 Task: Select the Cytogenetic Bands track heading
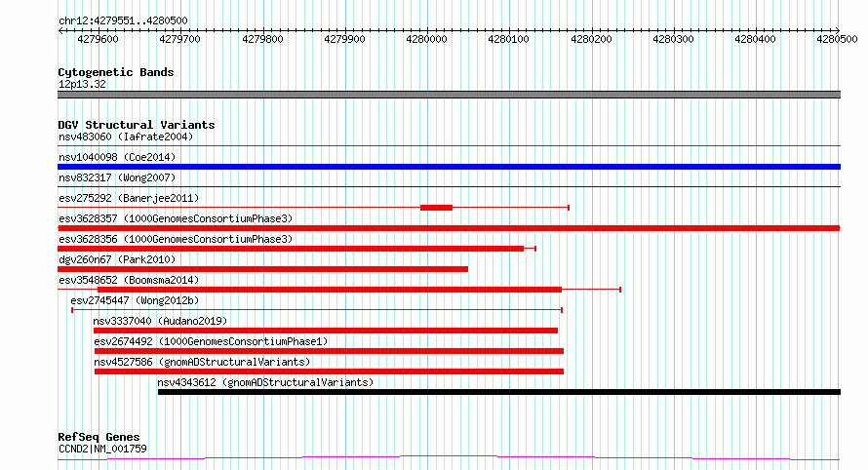116,72
